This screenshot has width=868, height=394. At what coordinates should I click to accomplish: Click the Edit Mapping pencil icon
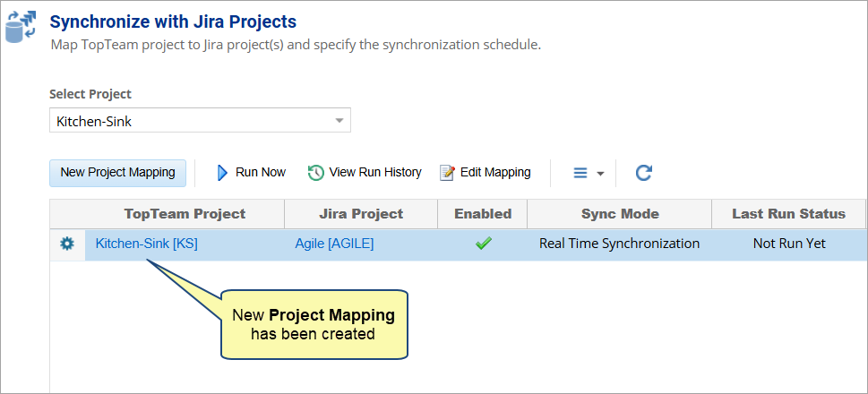pos(448,173)
